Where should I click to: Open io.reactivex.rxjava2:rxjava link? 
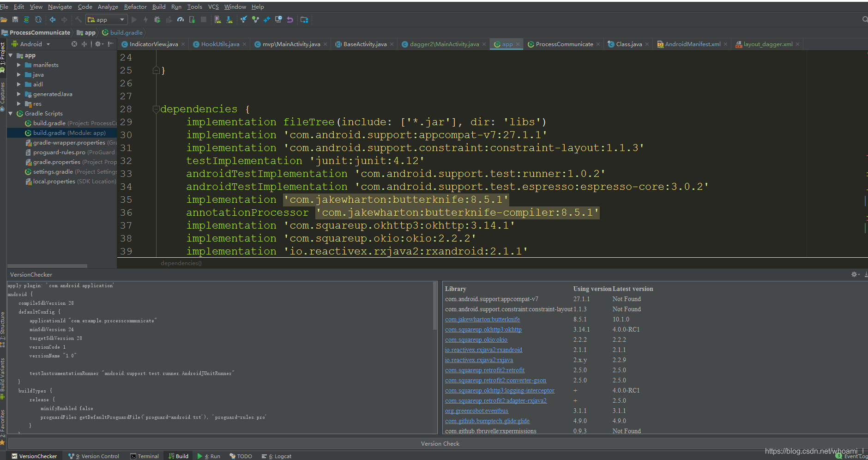[479, 360]
